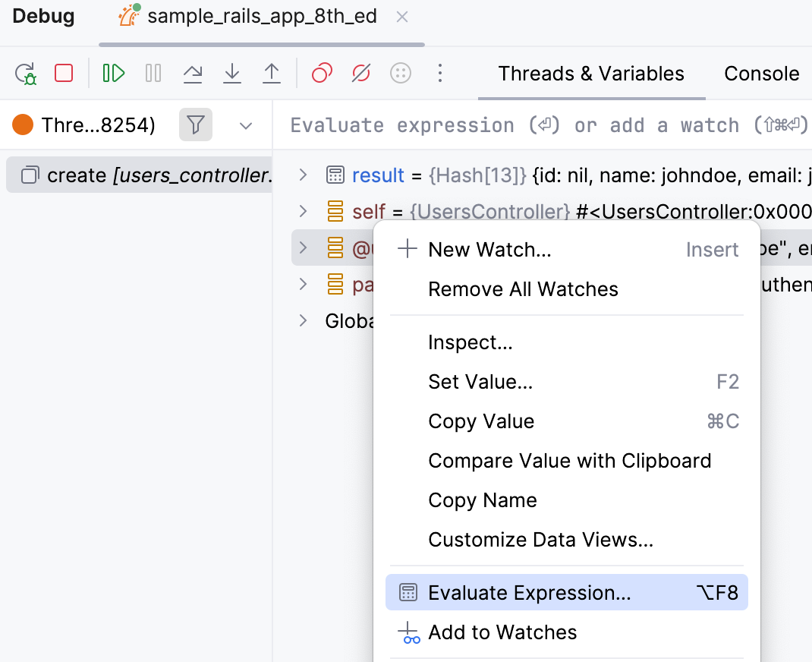
Task: Click the Step Over icon
Action: coord(193,73)
